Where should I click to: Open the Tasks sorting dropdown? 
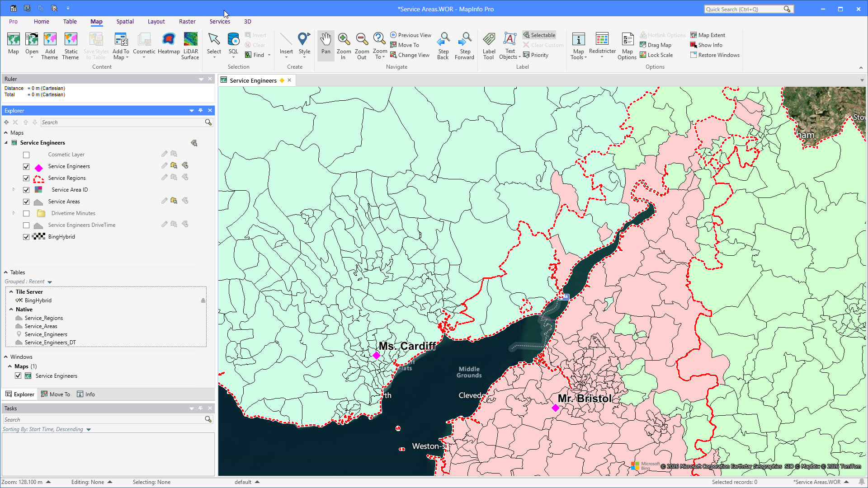(89, 430)
